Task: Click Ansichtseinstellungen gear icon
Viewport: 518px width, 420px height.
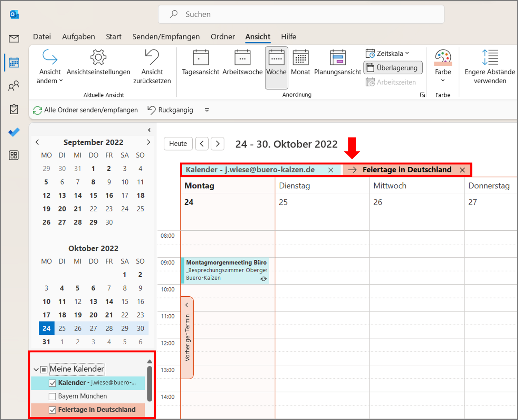Action: point(98,63)
